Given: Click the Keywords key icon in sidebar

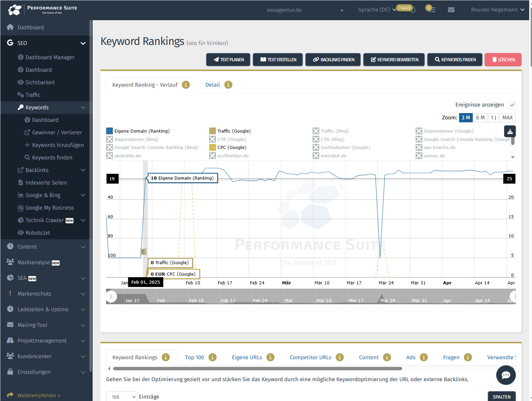Looking at the screenshot, I should 21,107.
